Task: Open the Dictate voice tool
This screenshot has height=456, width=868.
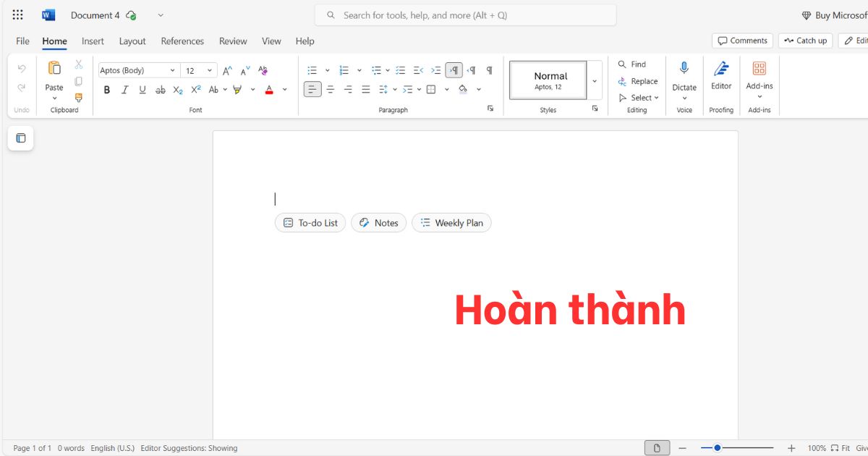Action: (684, 76)
